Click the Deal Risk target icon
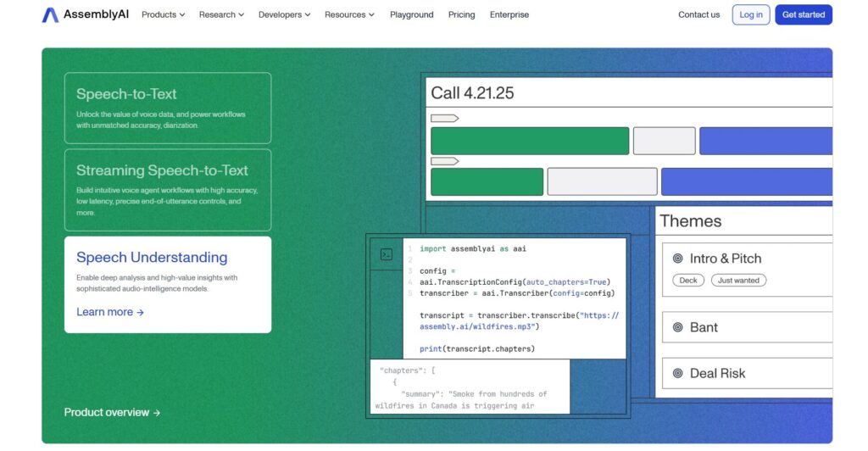The height and width of the screenshot is (451, 868). click(x=677, y=373)
